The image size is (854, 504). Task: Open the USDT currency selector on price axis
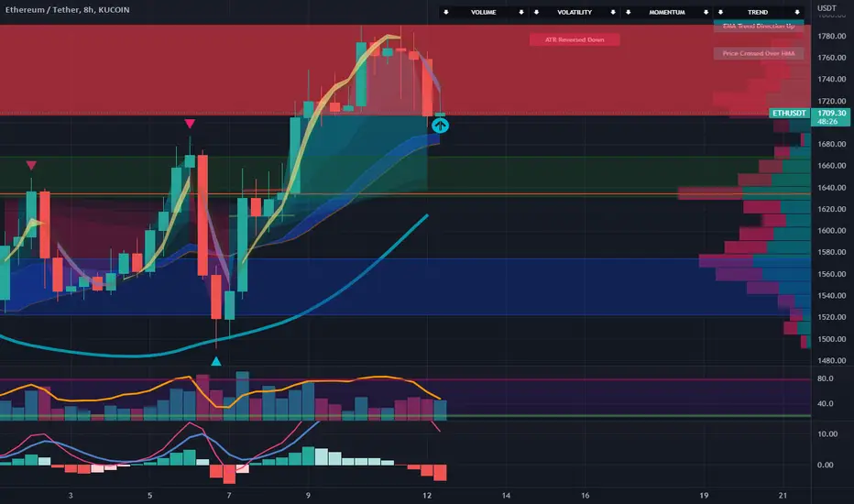coord(827,7)
